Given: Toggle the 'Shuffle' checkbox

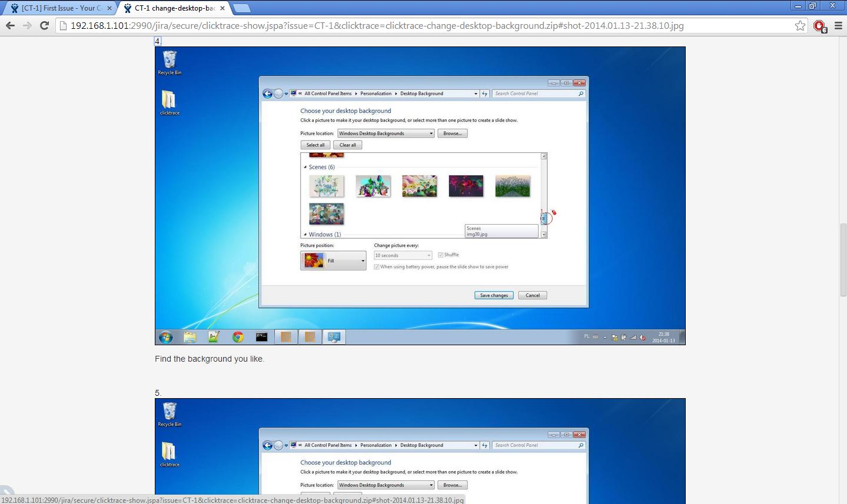Looking at the screenshot, I should (440, 255).
